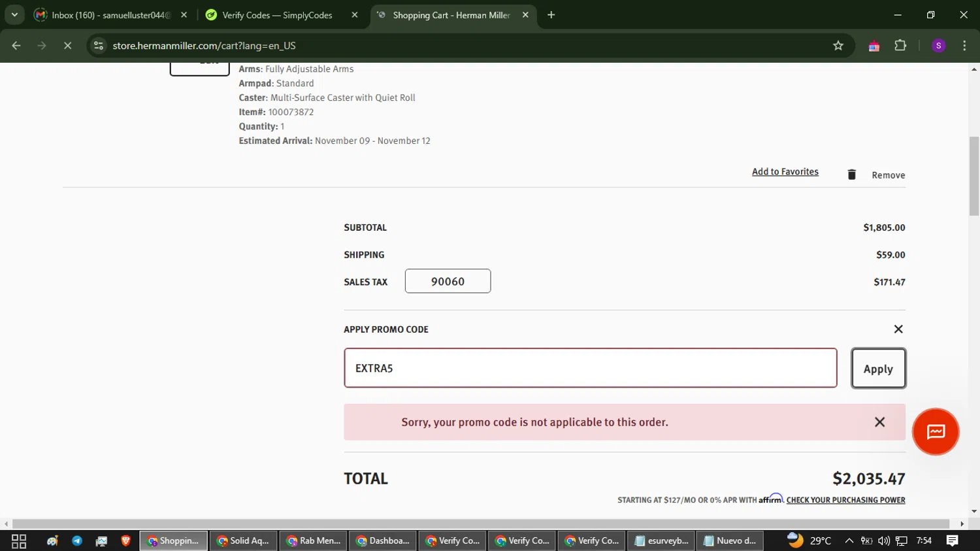Close the Verify Codes SimplyCodes tab
980x551 pixels.
click(355, 15)
